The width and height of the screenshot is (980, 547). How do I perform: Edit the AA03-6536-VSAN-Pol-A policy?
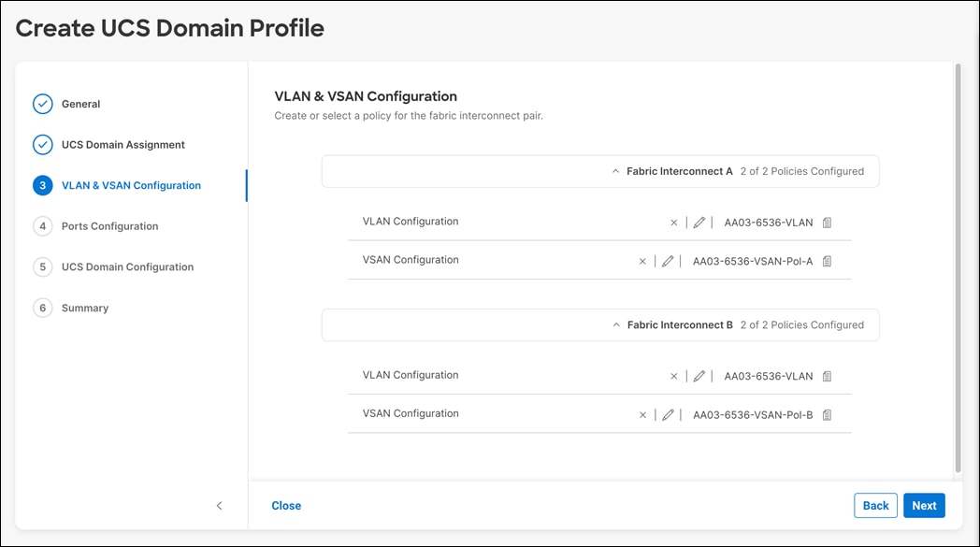pyautogui.click(x=669, y=261)
